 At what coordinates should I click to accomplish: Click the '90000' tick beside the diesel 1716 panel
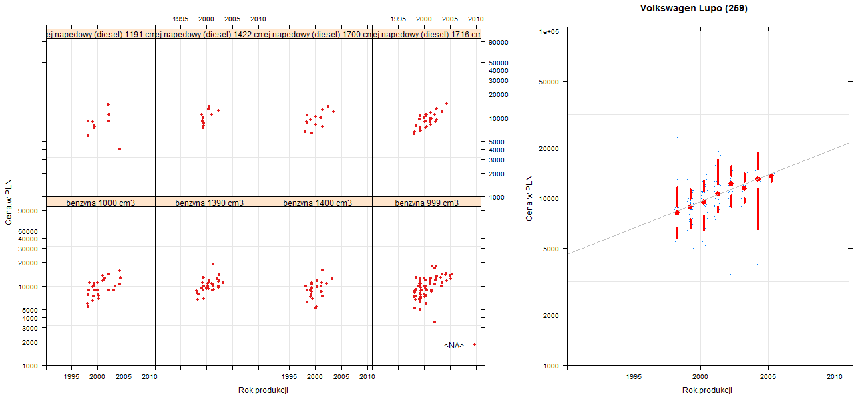499,43
